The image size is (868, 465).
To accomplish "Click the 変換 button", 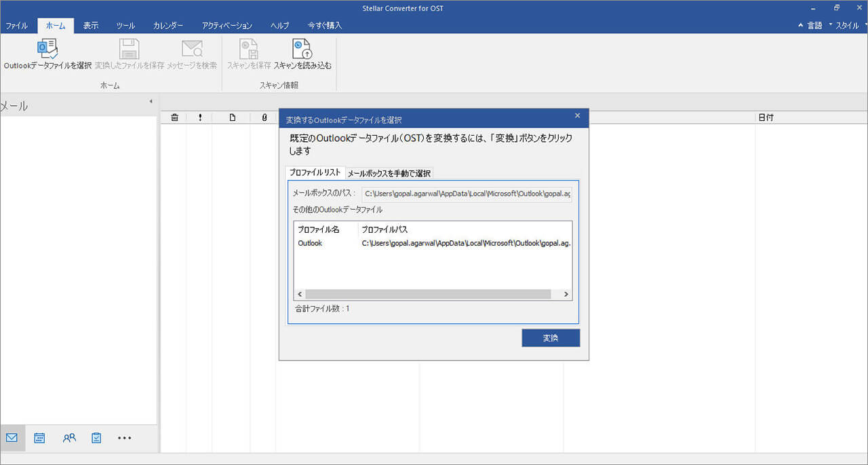I will click(551, 338).
